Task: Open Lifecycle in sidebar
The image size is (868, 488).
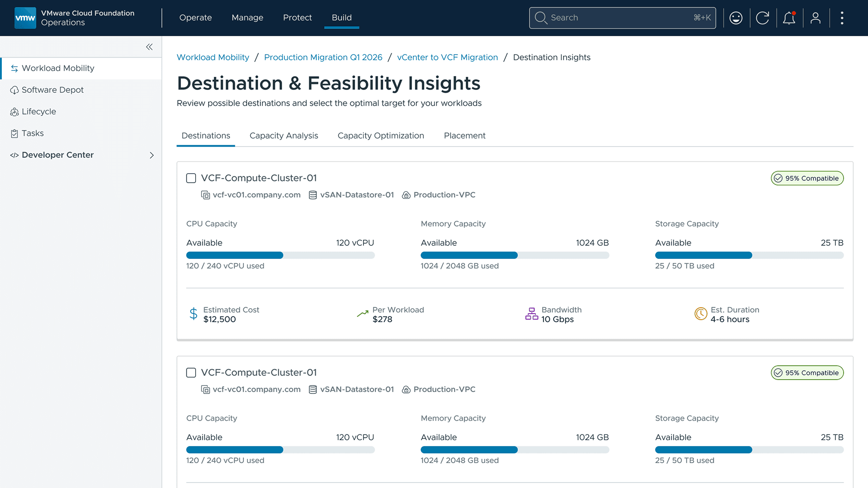Action: click(81, 112)
